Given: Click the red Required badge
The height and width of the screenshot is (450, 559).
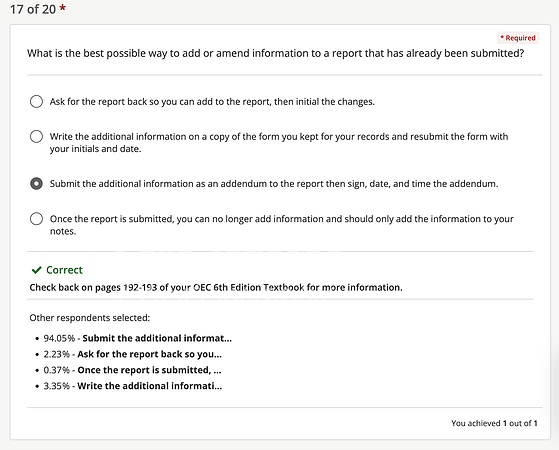Looking at the screenshot, I should (x=518, y=38).
